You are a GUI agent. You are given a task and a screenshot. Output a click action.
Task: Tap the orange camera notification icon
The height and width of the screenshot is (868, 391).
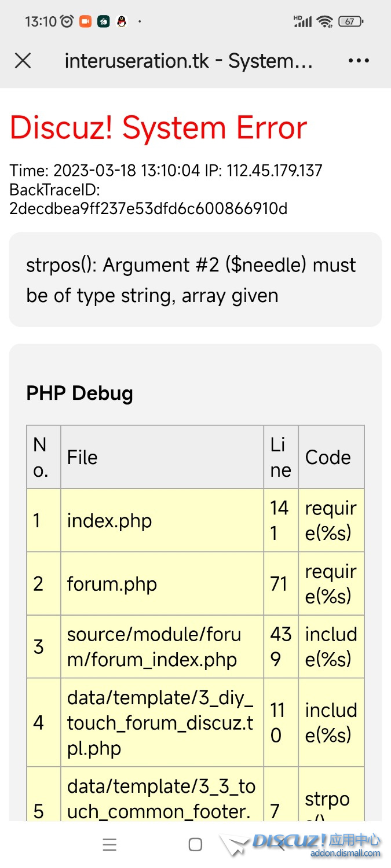click(85, 22)
